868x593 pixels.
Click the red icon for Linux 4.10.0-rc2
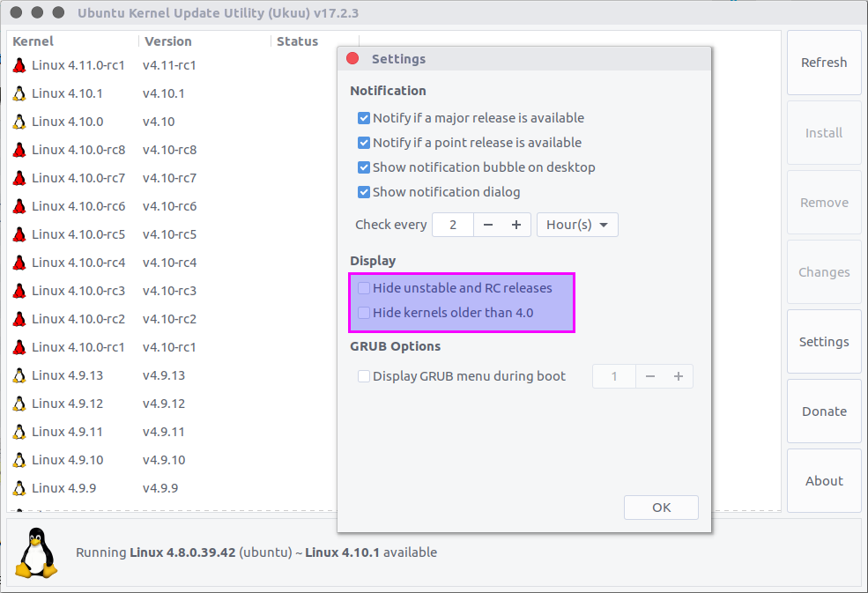pyautogui.click(x=19, y=320)
